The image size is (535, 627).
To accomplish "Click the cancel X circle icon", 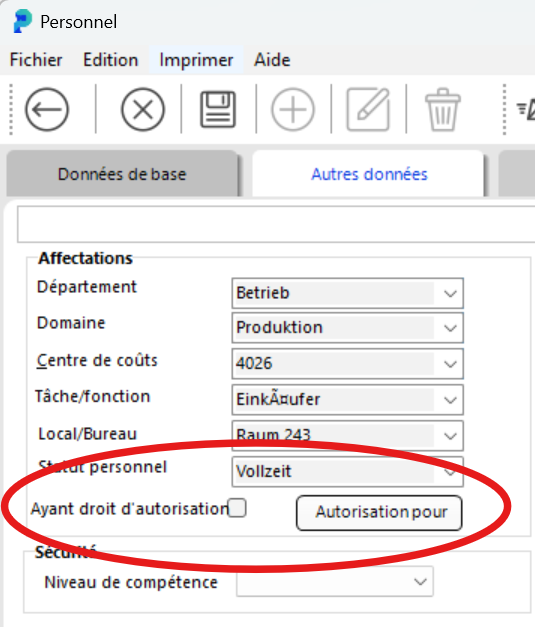I will coord(143,109).
